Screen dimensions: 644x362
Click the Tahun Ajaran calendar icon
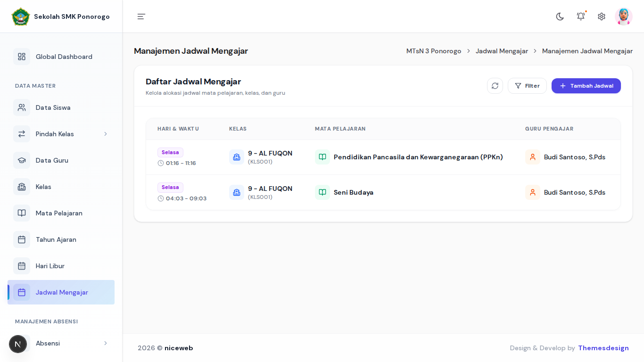pyautogui.click(x=22, y=239)
